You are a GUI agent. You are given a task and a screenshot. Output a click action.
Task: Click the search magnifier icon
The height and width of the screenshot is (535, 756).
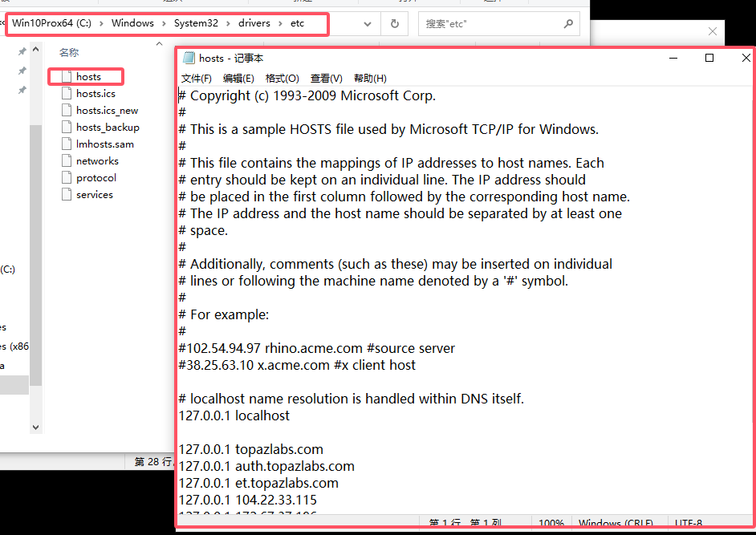click(568, 23)
